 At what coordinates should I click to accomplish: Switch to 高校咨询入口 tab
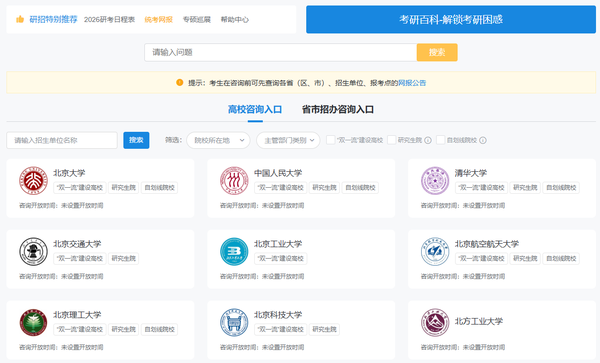click(255, 110)
